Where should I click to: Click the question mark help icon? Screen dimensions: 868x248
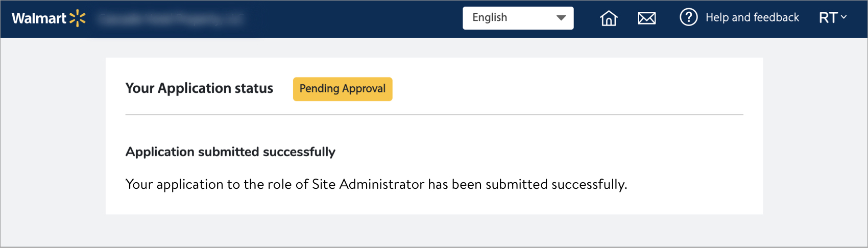tap(688, 17)
